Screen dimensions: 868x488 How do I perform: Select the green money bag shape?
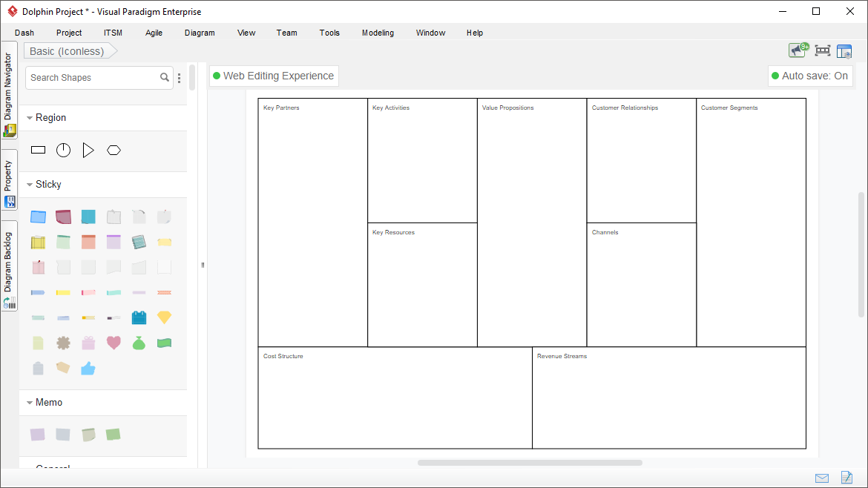tap(139, 343)
